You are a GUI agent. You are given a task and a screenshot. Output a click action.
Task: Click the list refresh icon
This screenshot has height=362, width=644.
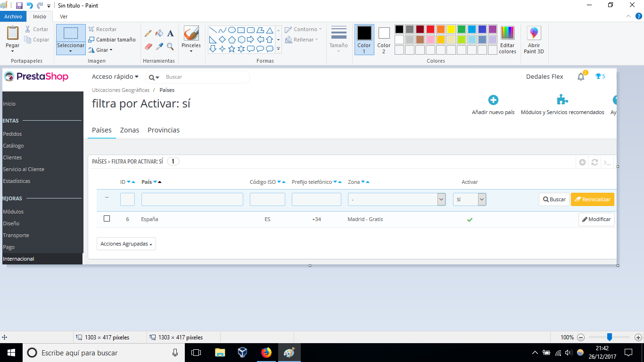pos(594,162)
